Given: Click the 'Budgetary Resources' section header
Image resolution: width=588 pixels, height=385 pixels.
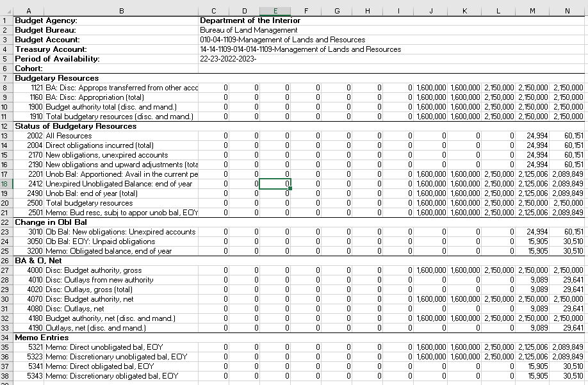Looking at the screenshot, I should tap(57, 78).
